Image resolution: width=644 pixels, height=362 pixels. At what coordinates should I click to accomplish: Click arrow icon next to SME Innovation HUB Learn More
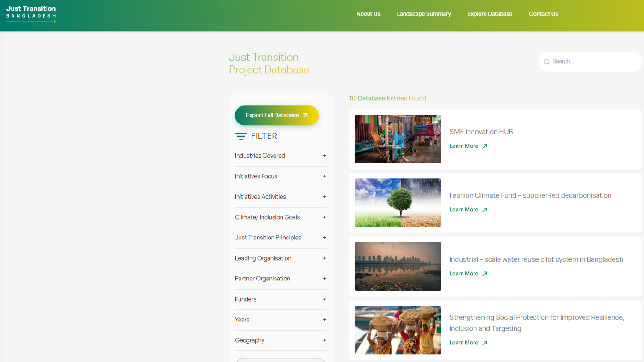pyautogui.click(x=485, y=146)
